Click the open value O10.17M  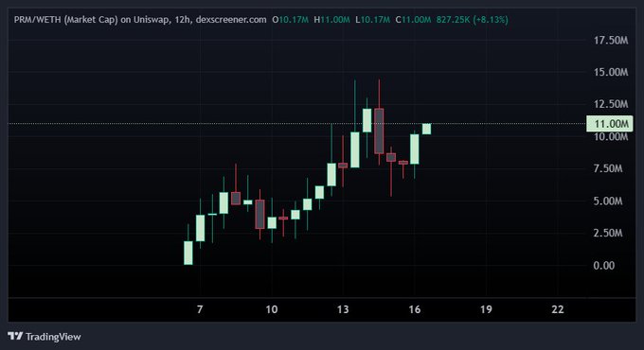click(x=290, y=20)
